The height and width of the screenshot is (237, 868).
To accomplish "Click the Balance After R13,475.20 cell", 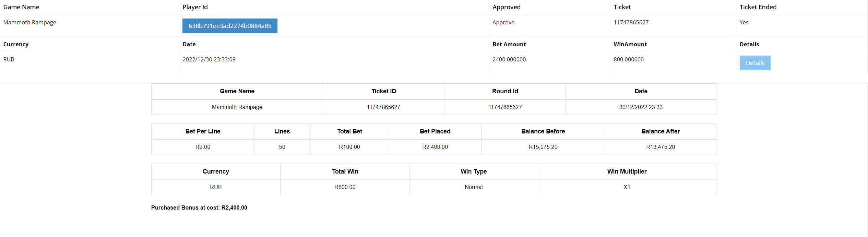I will (x=661, y=147).
